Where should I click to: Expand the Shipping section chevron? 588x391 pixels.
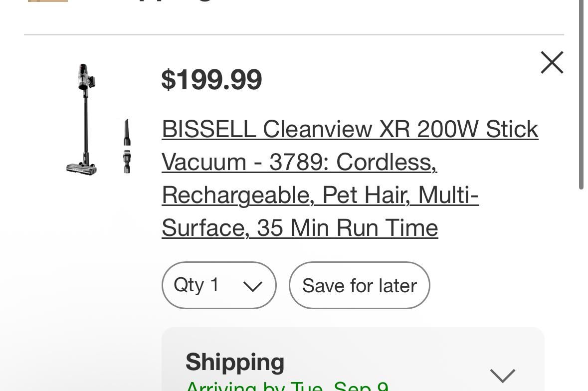502,375
